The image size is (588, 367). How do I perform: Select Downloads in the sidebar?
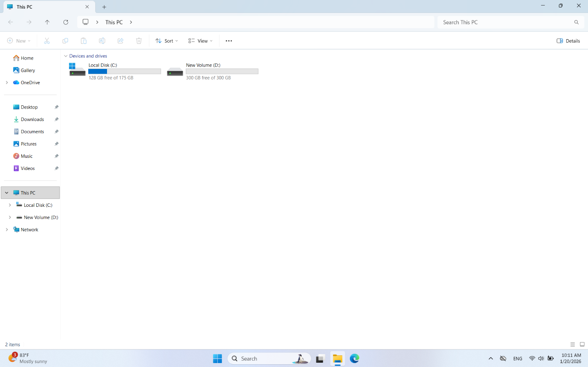(32, 119)
